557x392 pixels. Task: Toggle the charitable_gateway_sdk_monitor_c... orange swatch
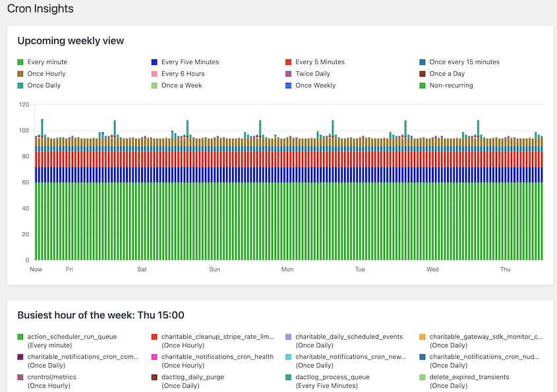pyautogui.click(x=423, y=337)
